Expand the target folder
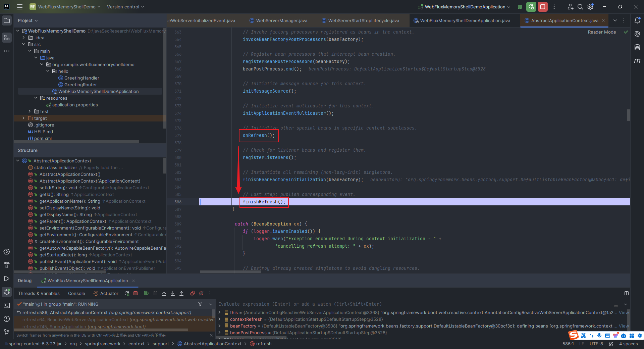The width and height of the screenshot is (644, 349). [x=23, y=118]
